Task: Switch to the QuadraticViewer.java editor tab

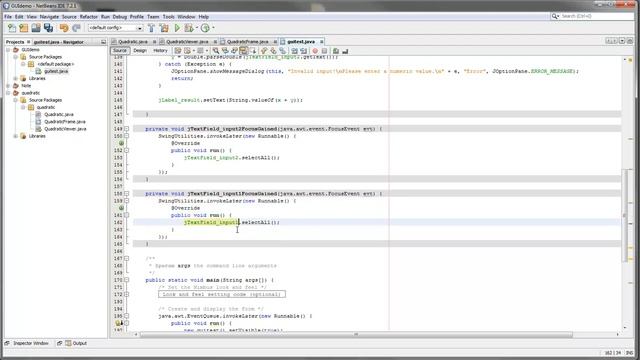Action: click(187, 42)
